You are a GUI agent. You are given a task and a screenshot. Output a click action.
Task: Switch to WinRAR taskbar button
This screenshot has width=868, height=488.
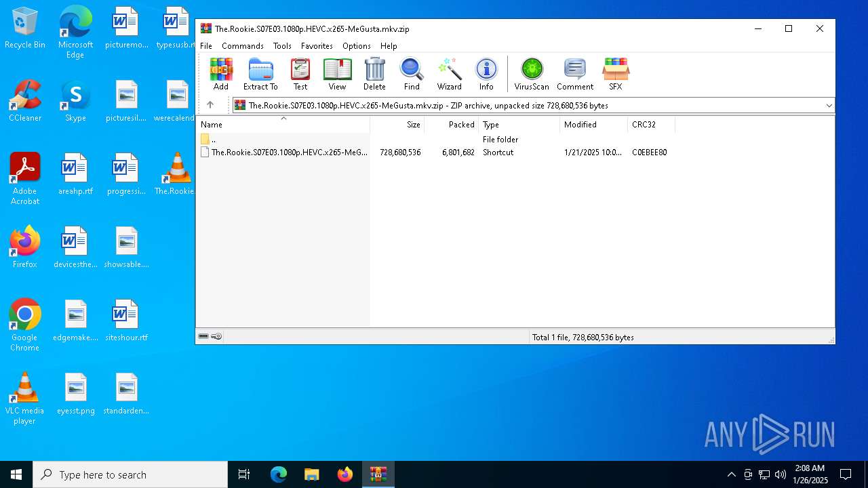(378, 474)
